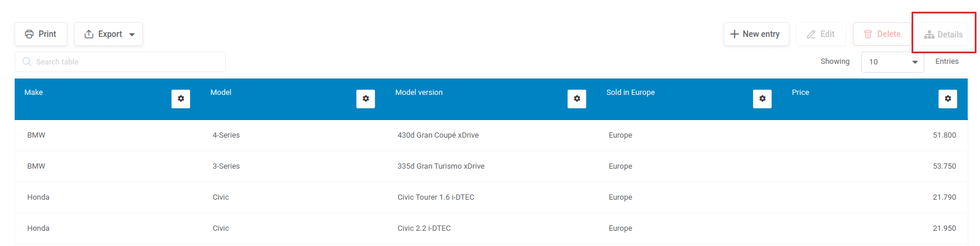
Task: Open settings gear for Price column
Action: click(x=948, y=99)
